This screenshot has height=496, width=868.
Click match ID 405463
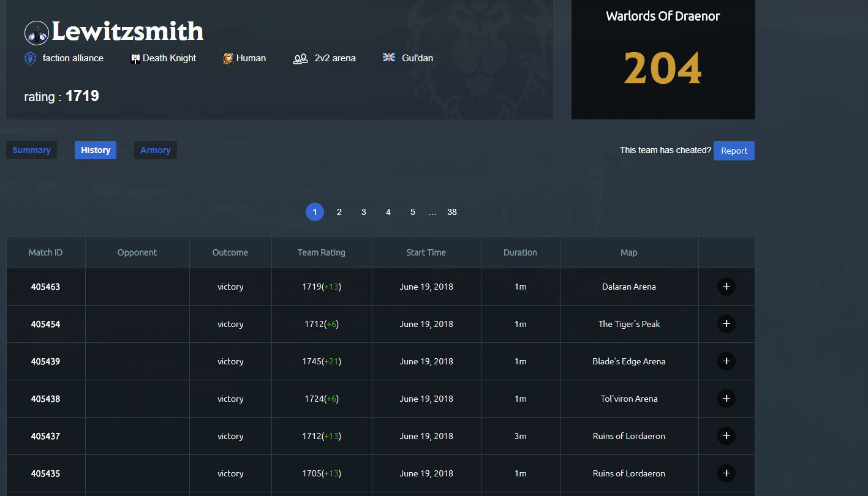point(46,287)
